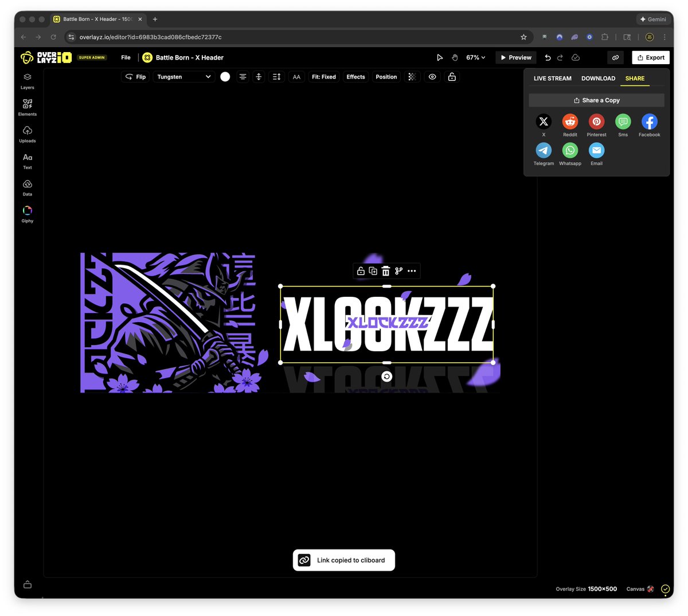The width and height of the screenshot is (688, 616).
Task: Open the Text panel
Action: pyautogui.click(x=27, y=161)
